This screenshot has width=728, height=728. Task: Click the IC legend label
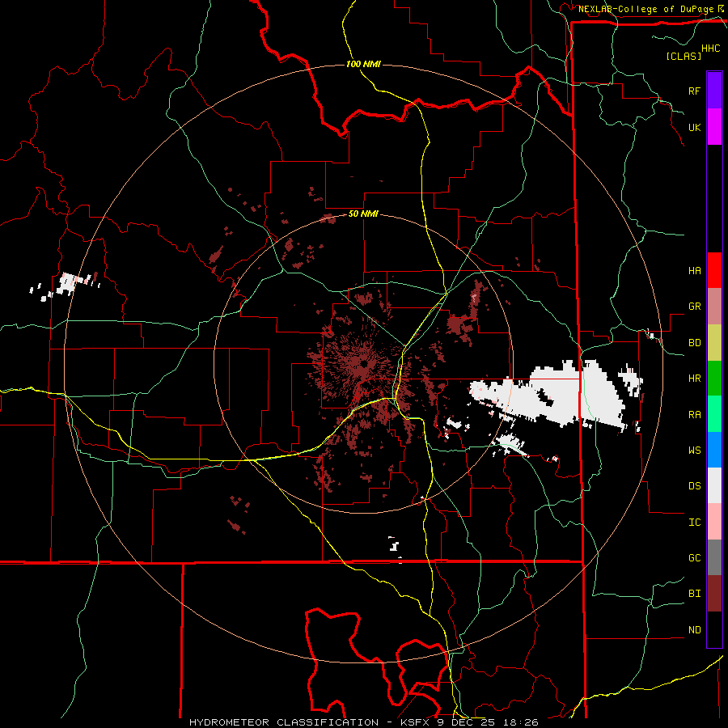pos(694,523)
